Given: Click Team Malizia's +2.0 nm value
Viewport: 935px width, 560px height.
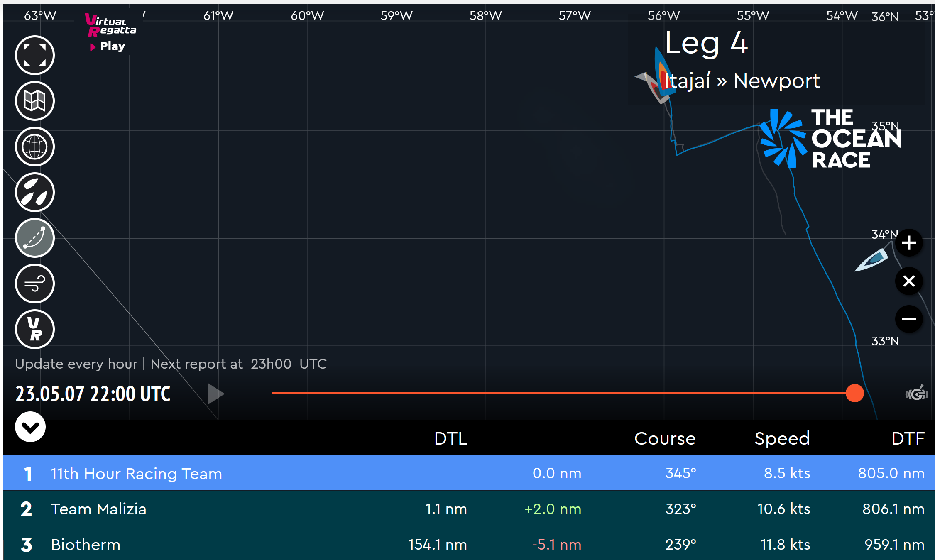Looking at the screenshot, I should tap(553, 509).
